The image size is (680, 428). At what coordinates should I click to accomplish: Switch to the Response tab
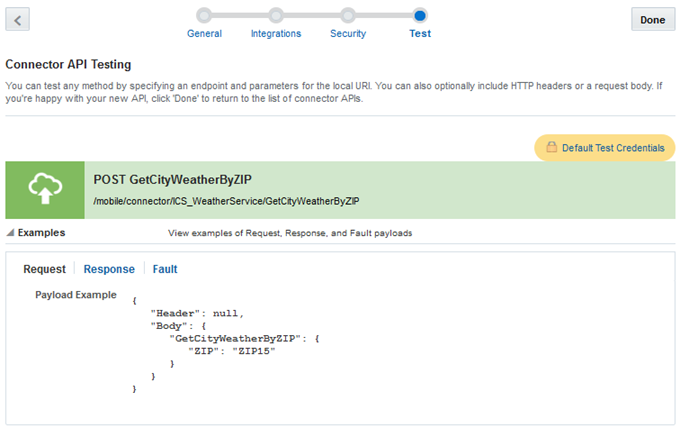109,269
